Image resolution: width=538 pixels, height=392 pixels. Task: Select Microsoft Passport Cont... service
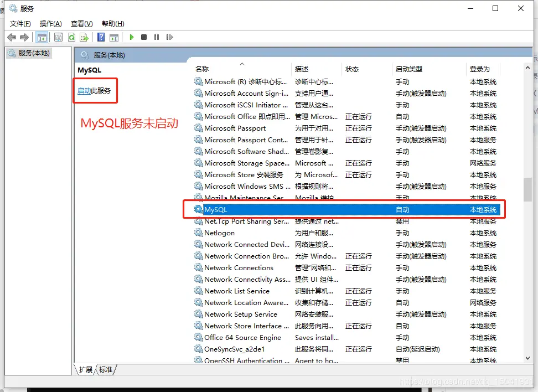click(246, 140)
